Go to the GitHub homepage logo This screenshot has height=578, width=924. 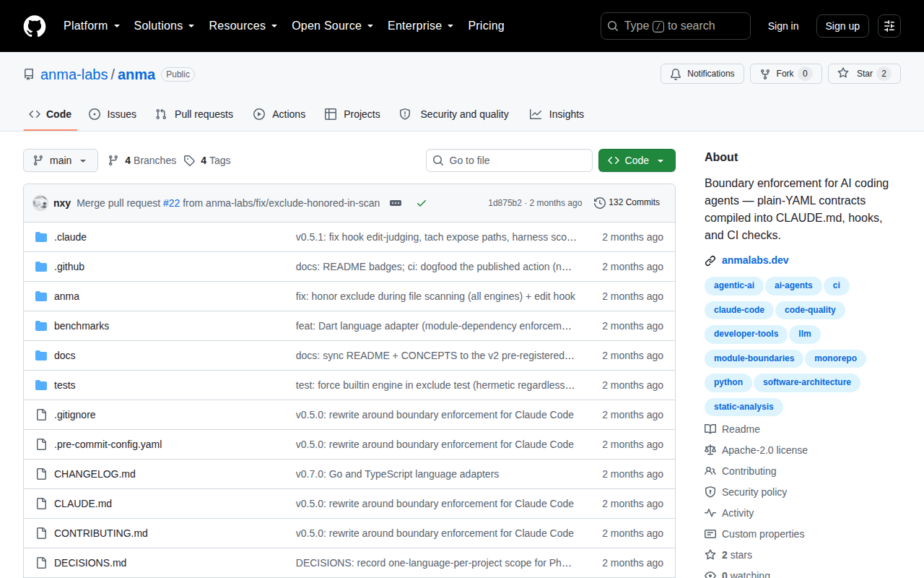pyautogui.click(x=35, y=26)
